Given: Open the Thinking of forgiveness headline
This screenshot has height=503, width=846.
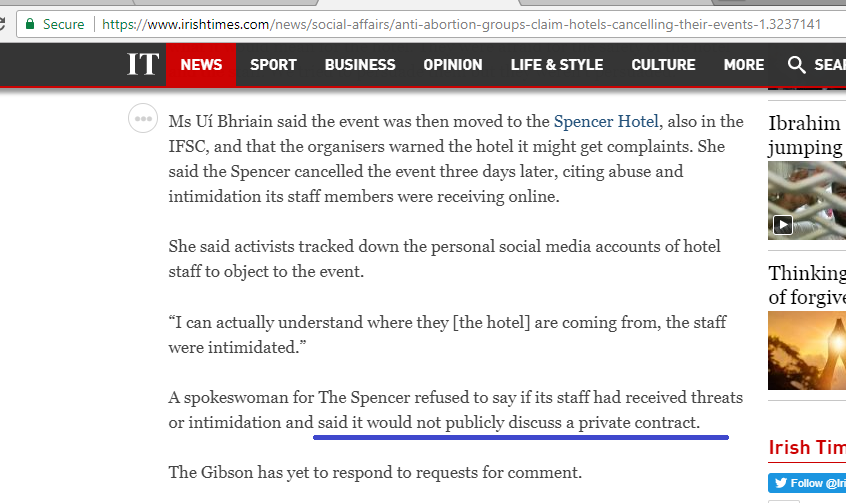Looking at the screenshot, I should click(x=807, y=285).
